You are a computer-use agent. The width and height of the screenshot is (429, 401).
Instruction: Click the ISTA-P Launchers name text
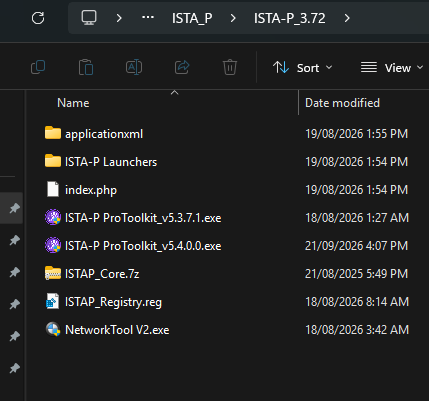pos(111,162)
